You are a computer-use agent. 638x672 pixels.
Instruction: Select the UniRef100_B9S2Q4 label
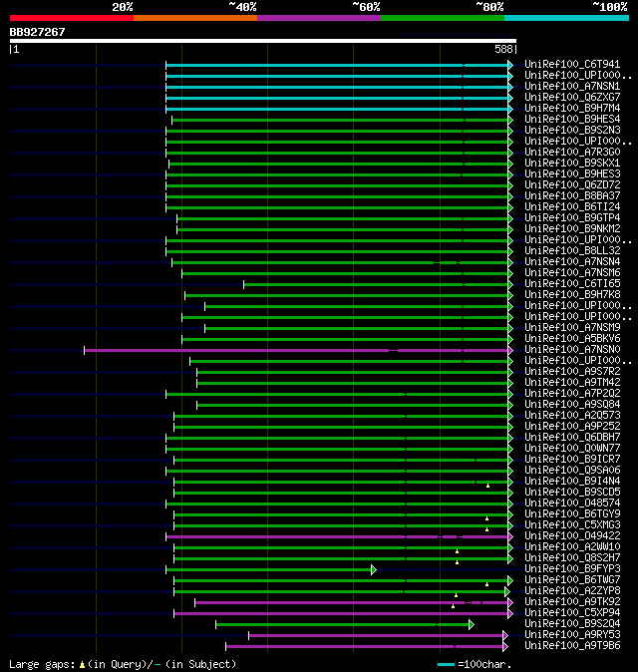pyautogui.click(x=572, y=623)
